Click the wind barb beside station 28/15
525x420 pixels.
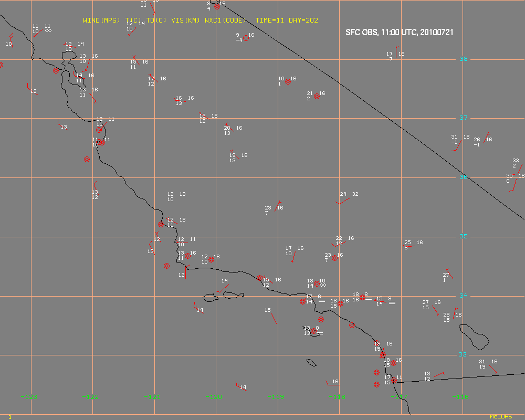click(x=455, y=312)
